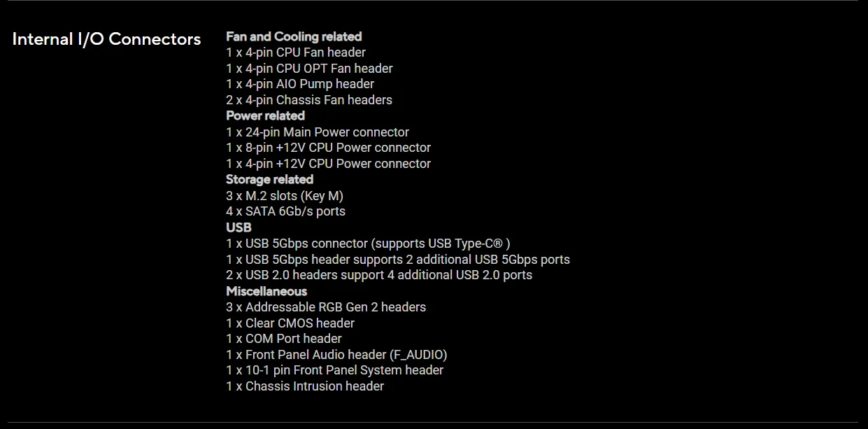Select the M.2 slots (Key M) entry
Screen dimensions: 868x429
pyautogui.click(x=285, y=196)
